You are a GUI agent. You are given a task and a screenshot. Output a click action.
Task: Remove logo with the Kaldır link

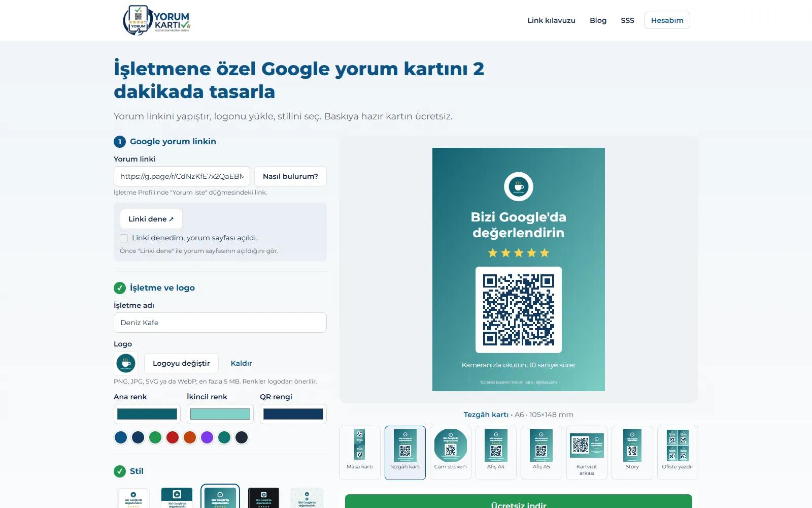[x=241, y=363]
